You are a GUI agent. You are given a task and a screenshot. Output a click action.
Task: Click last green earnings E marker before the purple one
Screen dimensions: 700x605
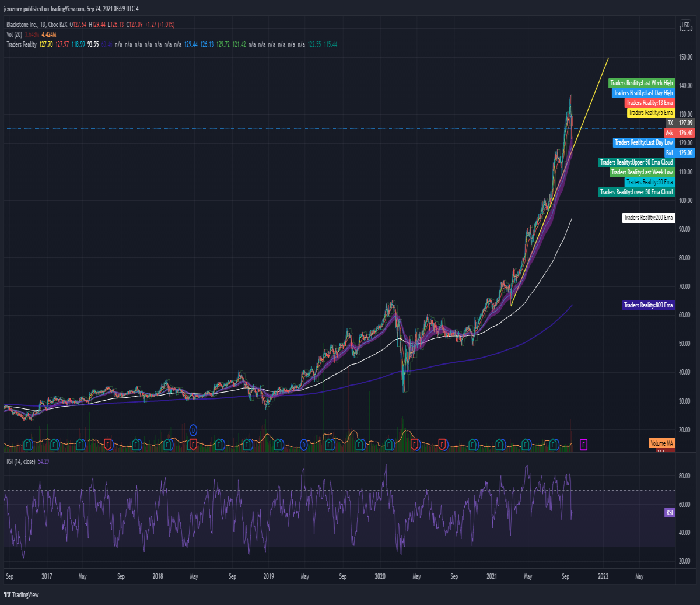pos(554,445)
